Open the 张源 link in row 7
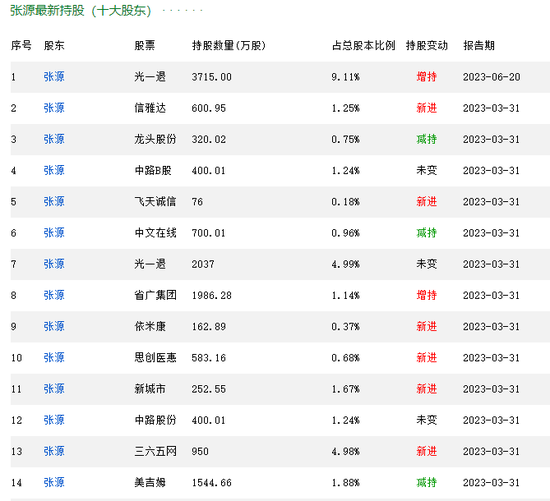The image size is (550, 501). click(54, 264)
